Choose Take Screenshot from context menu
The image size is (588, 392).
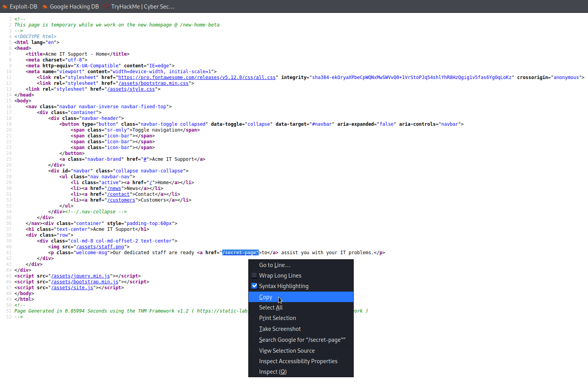click(x=301, y=329)
